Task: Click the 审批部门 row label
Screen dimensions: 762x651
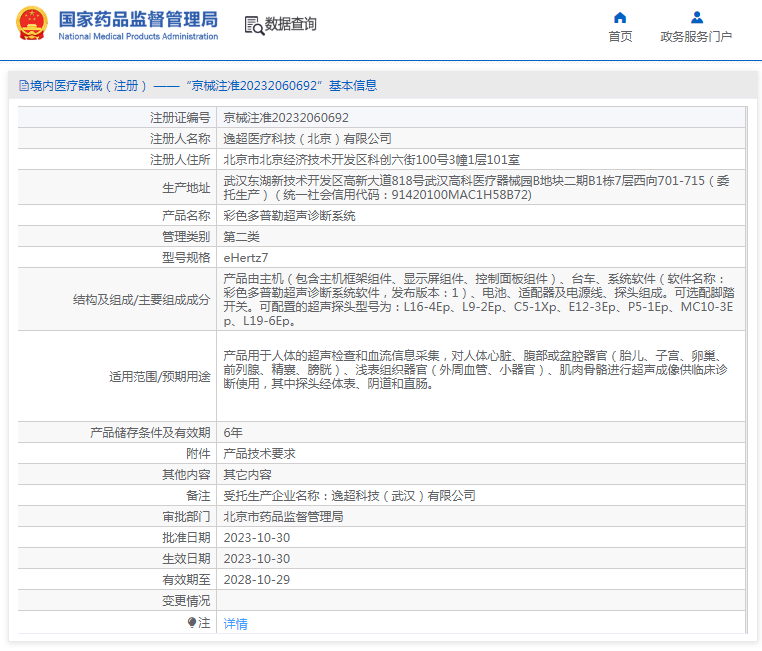Action: (186, 516)
